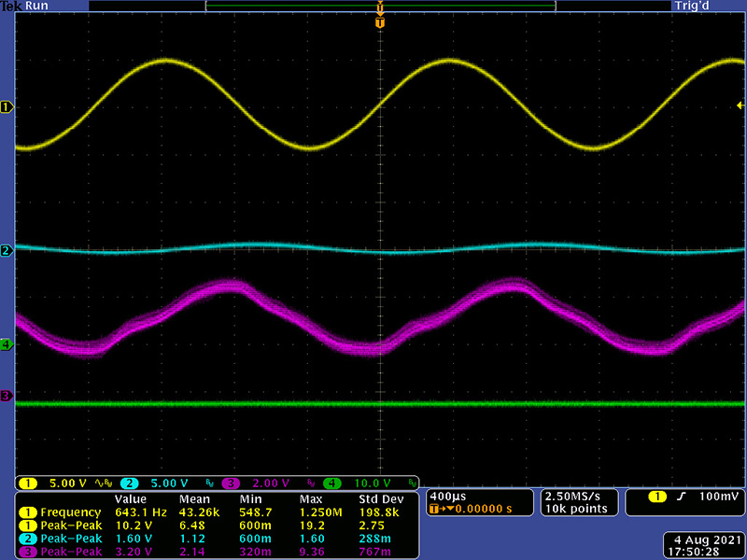
Task: Click the channel 2 ground marker
Action: tap(7, 250)
